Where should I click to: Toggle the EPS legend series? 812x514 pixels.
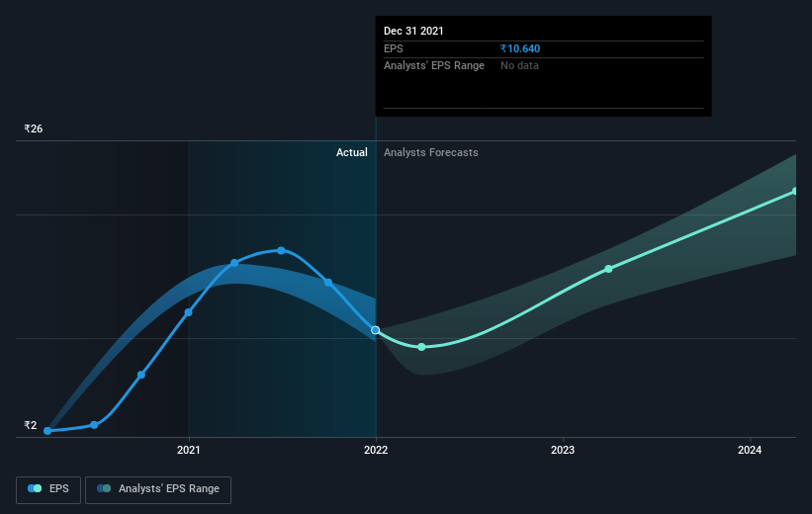(48, 489)
